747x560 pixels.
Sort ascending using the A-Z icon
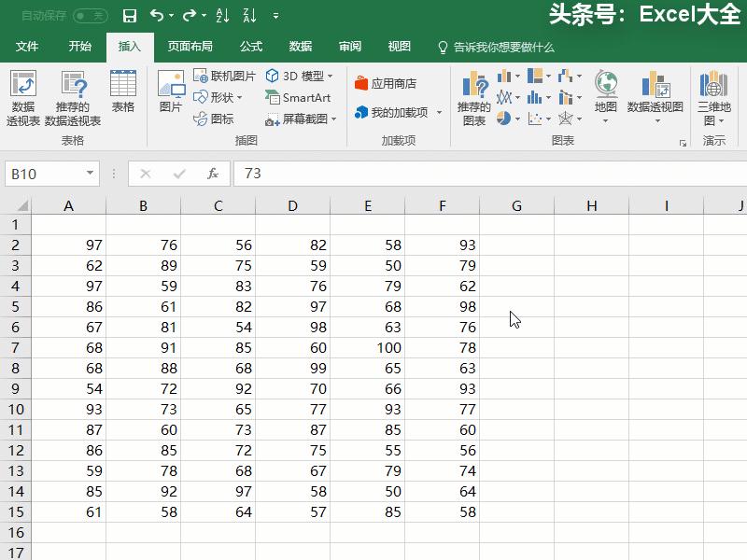tap(221, 15)
